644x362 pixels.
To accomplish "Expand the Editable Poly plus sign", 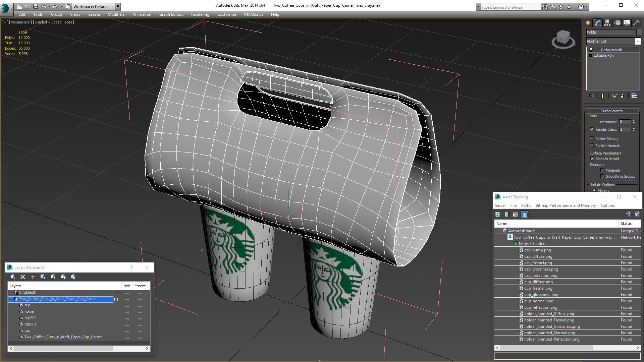I will click(x=590, y=55).
